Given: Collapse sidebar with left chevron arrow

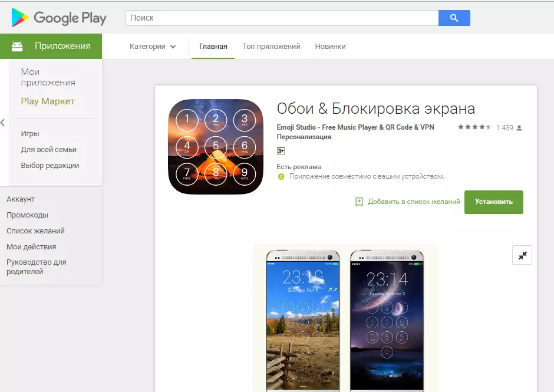Looking at the screenshot, I should tap(3, 123).
